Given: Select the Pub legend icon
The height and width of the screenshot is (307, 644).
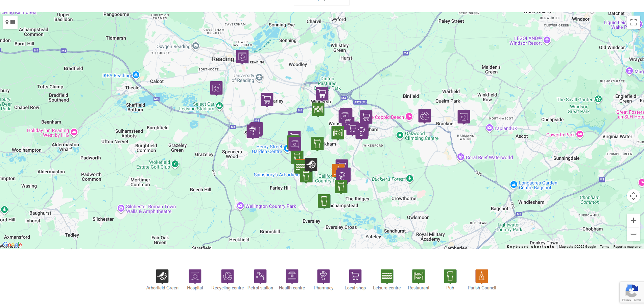Looking at the screenshot, I should [x=450, y=276].
